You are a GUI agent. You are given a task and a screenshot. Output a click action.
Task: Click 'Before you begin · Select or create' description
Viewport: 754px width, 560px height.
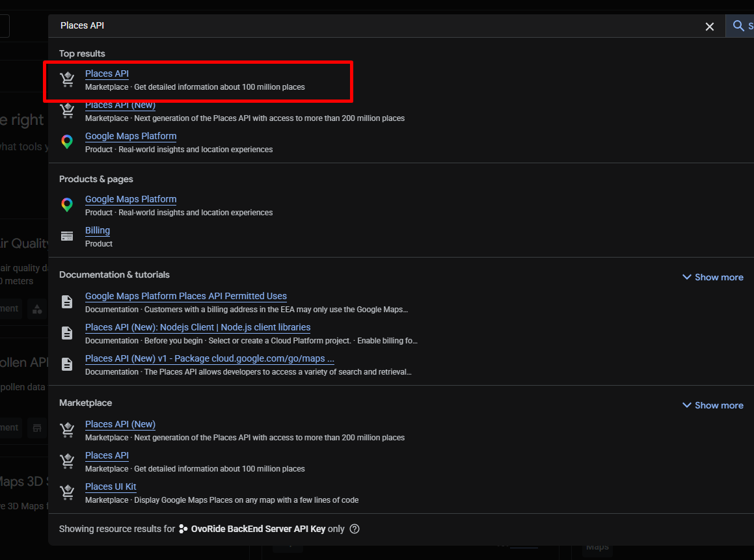(281, 341)
